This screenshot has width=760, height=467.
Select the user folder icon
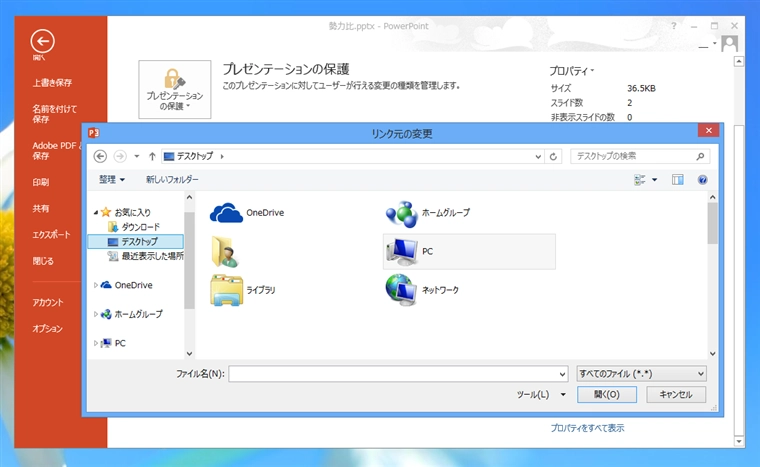[225, 252]
